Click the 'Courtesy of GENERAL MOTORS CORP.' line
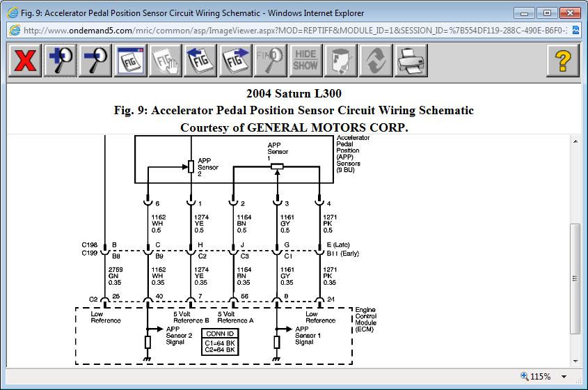The image size is (588, 390). [x=294, y=127]
